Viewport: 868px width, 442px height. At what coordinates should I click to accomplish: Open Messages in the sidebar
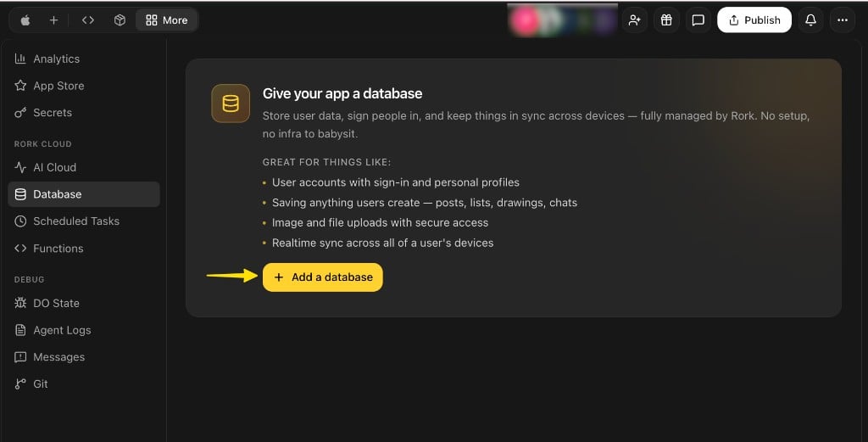[x=84, y=357]
